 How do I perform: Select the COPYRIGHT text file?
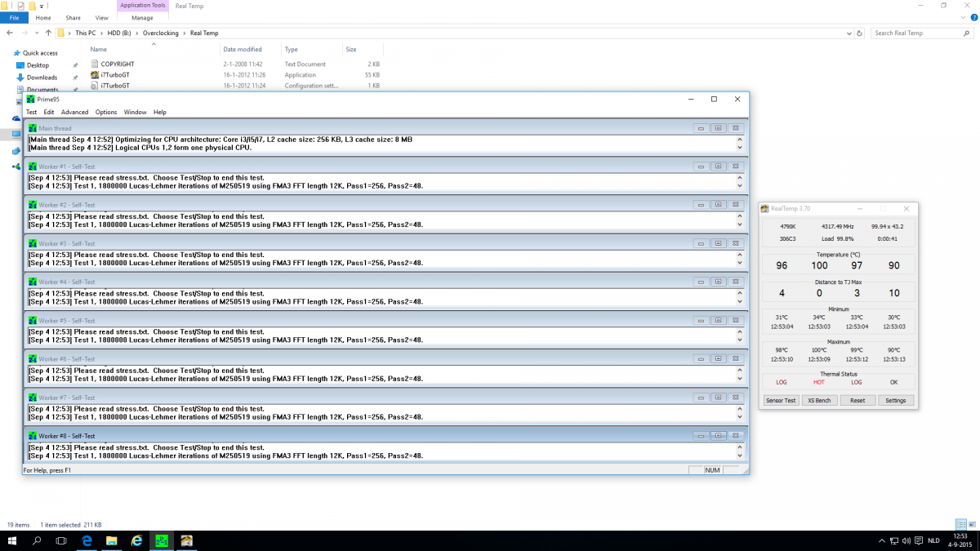click(x=118, y=64)
